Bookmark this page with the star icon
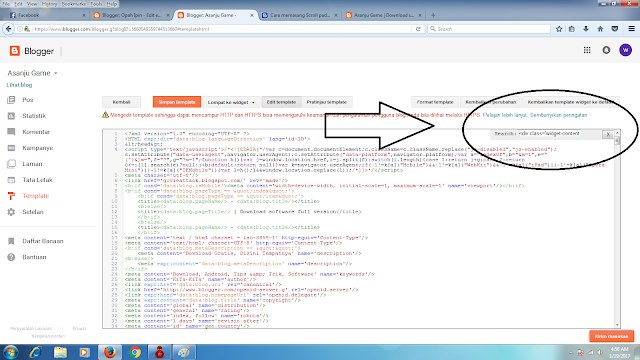 point(559,29)
